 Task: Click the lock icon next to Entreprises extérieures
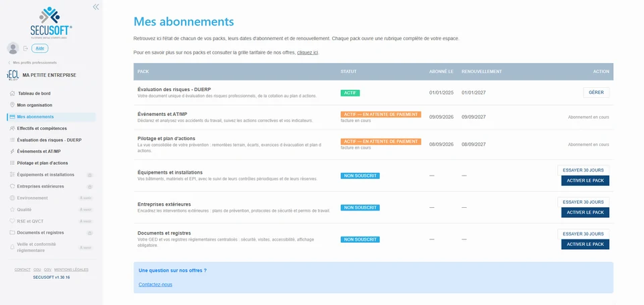89,186
